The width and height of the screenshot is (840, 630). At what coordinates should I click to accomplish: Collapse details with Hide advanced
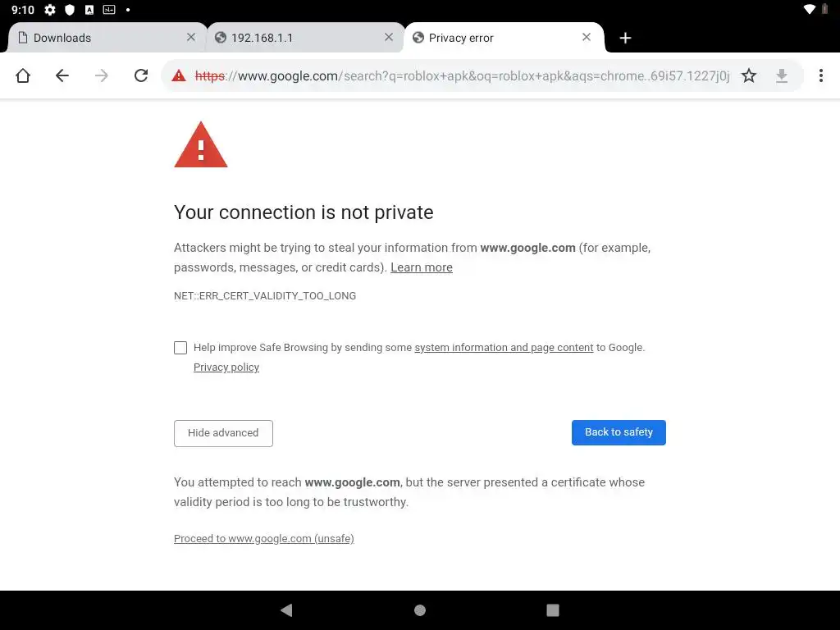click(223, 433)
